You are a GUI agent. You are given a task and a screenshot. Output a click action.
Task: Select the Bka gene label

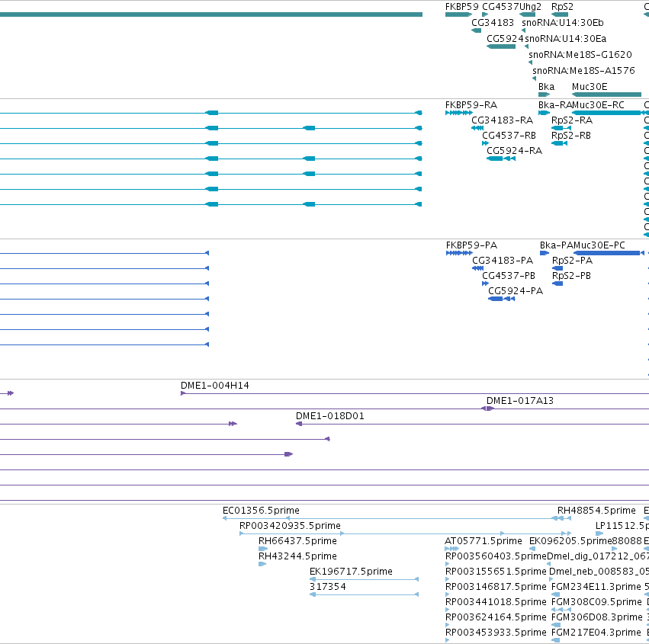coord(546,87)
